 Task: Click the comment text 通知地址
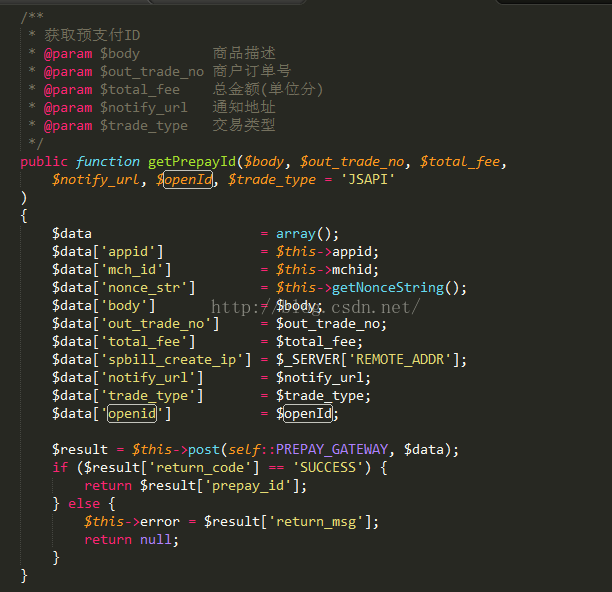coord(244,107)
